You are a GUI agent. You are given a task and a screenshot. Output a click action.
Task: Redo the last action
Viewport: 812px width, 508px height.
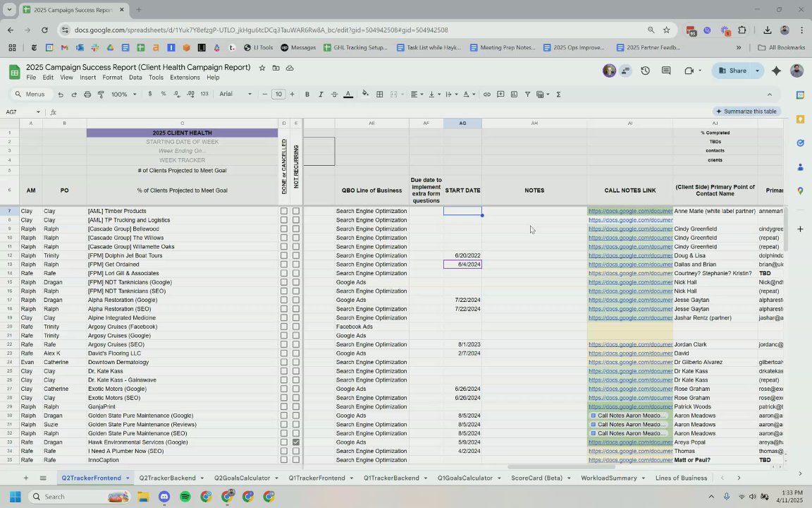[x=73, y=95]
